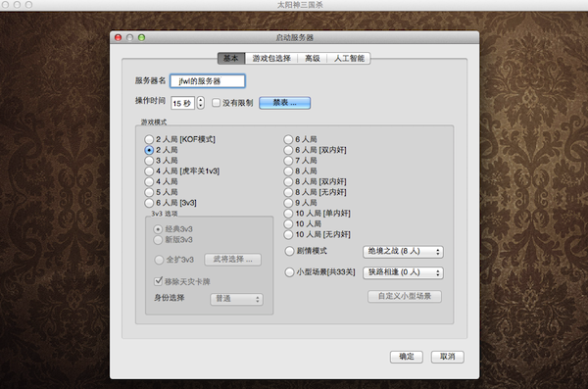Open the 狭路相逢 (0 人) dropdown
Screen dimensions: 588x389
pos(403,272)
